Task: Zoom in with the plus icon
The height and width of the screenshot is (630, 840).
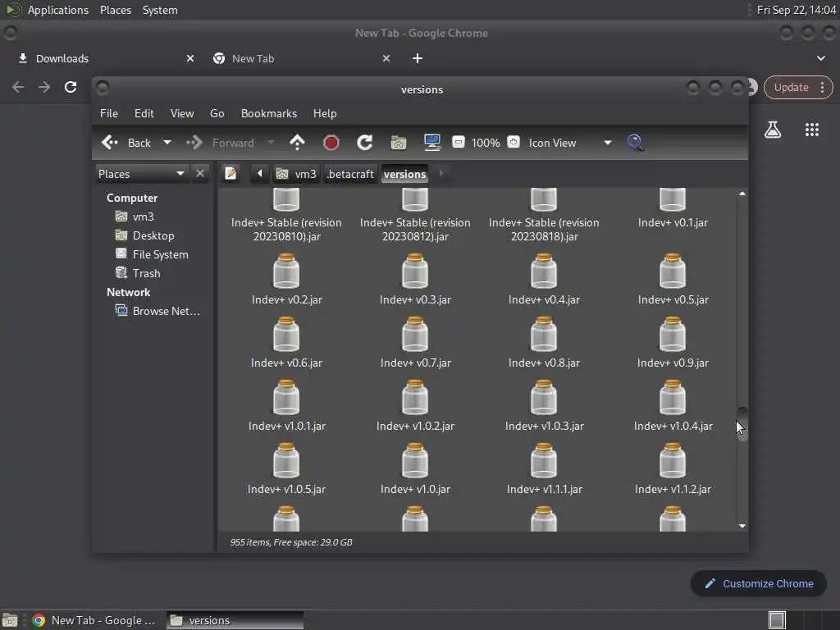Action: coord(514,143)
